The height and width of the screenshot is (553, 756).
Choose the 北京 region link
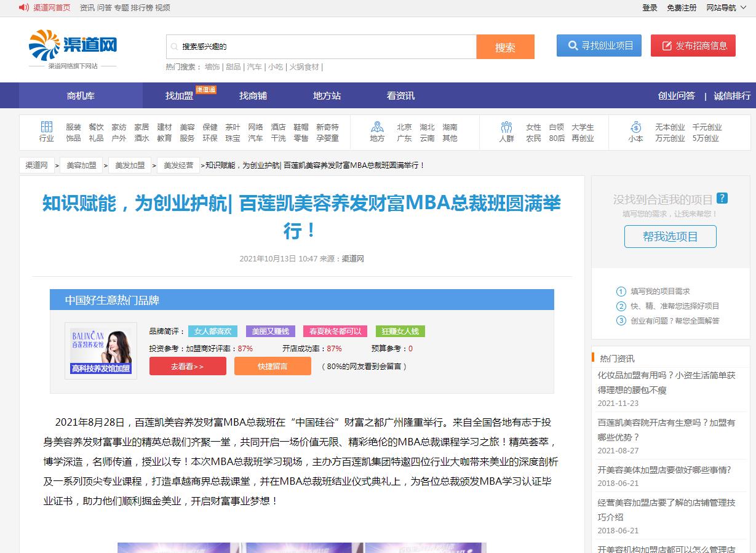404,127
